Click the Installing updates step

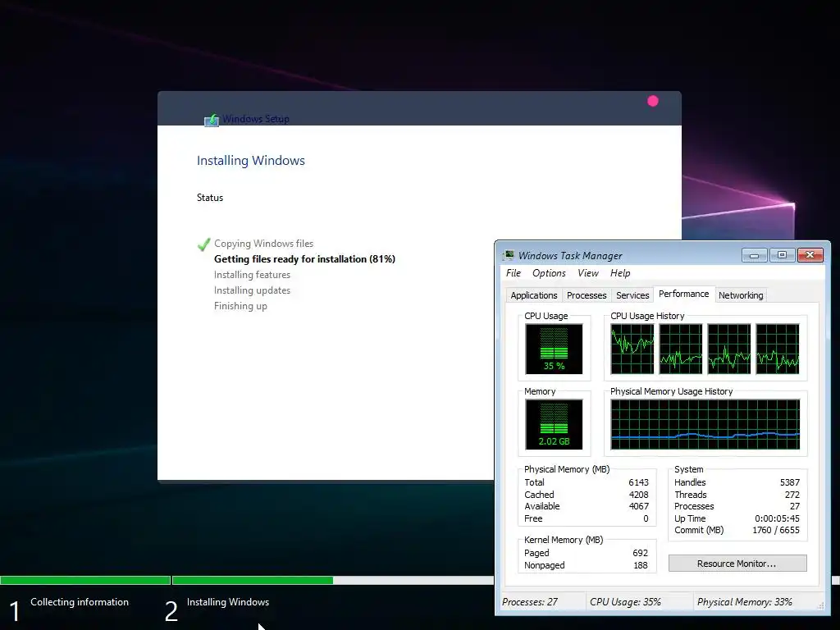(252, 290)
